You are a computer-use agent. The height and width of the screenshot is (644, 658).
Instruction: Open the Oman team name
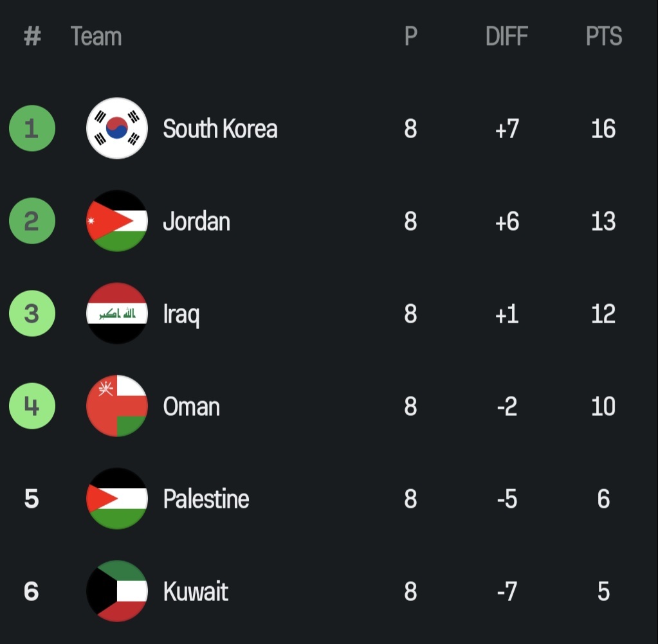pyautogui.click(x=192, y=406)
